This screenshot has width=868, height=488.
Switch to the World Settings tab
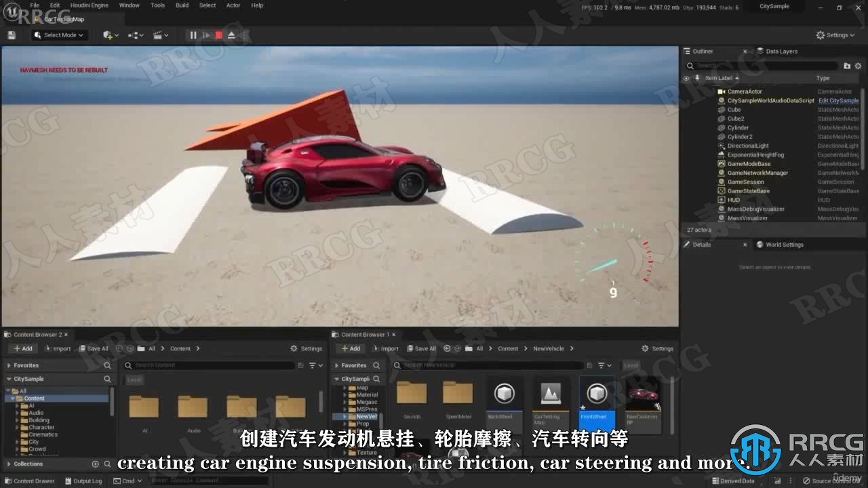click(x=784, y=245)
